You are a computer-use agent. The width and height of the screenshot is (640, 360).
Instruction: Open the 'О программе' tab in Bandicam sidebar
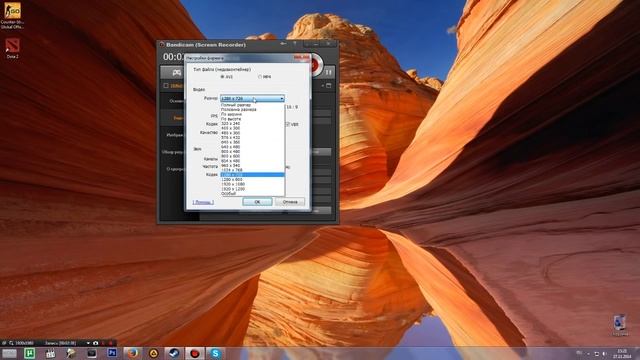click(x=176, y=169)
